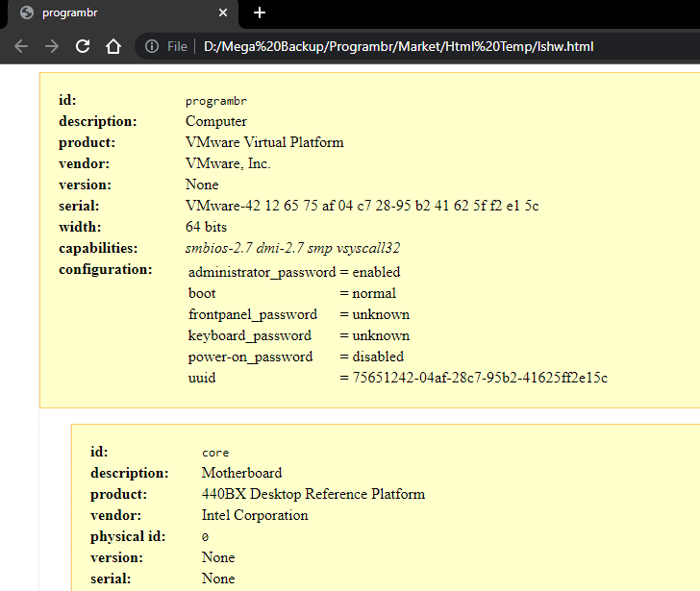Click the globe favicon on programbr tab
The height and width of the screenshot is (591, 700).
[27, 12]
